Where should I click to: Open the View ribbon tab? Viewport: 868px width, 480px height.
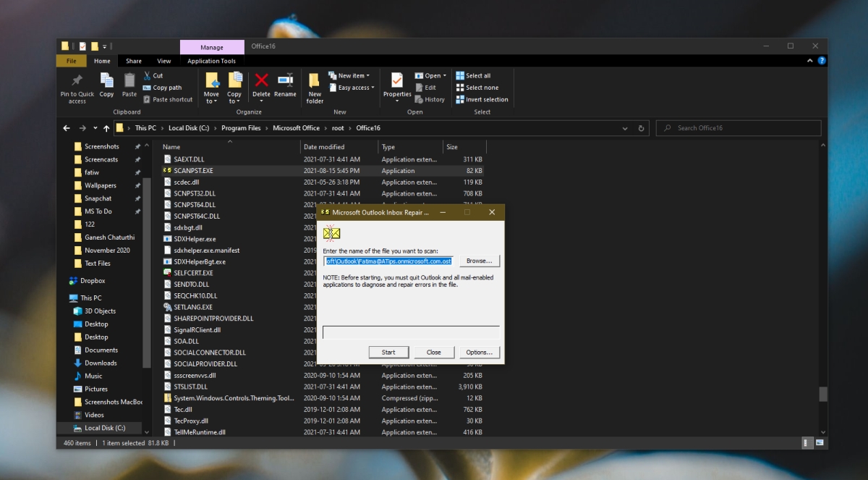(x=164, y=61)
